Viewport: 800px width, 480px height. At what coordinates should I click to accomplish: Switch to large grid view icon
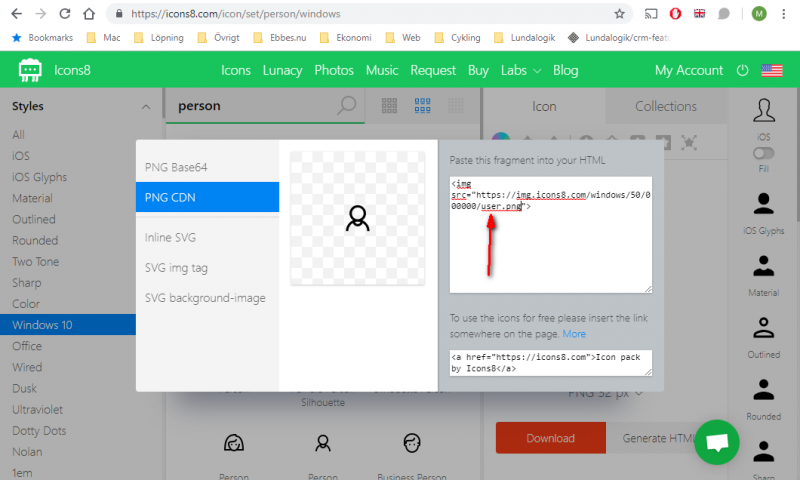(x=389, y=106)
